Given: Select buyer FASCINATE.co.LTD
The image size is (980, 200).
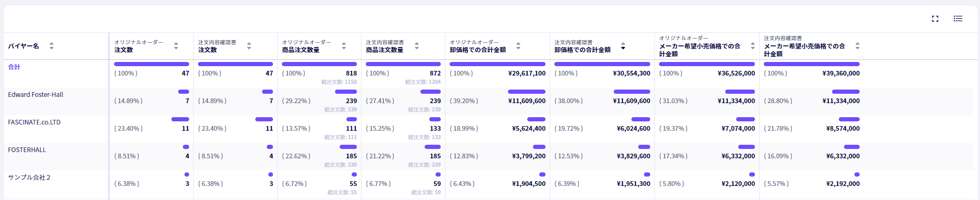Looking at the screenshot, I should [34, 122].
